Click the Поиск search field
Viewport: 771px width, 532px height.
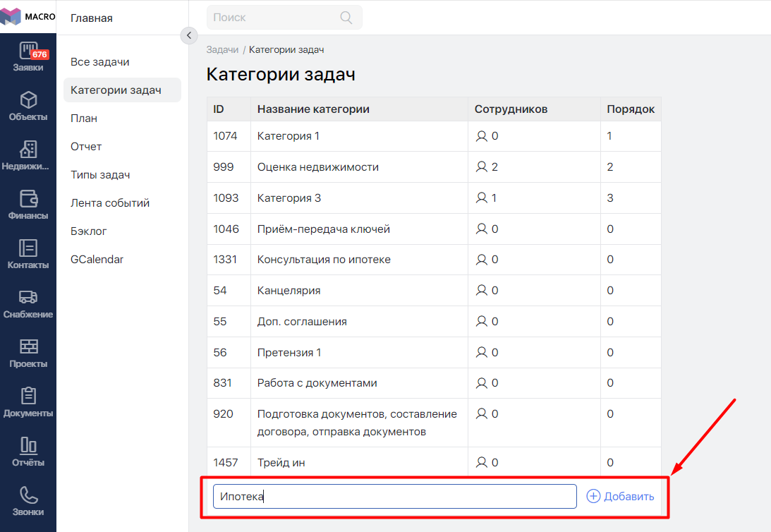[x=275, y=18]
